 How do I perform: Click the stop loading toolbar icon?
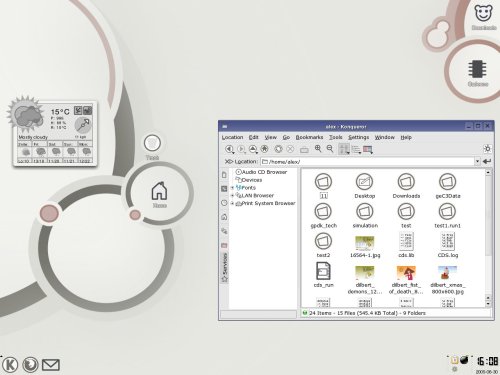tap(290, 149)
